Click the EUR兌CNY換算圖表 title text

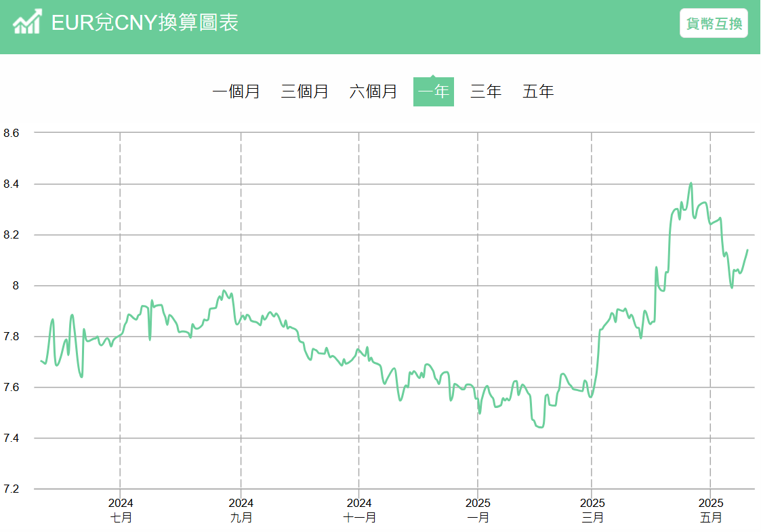144,22
